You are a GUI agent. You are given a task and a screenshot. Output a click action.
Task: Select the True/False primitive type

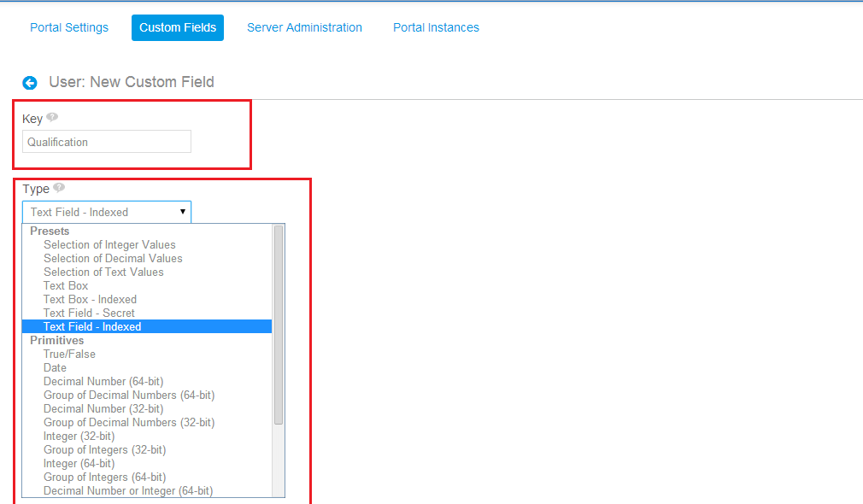147,355
